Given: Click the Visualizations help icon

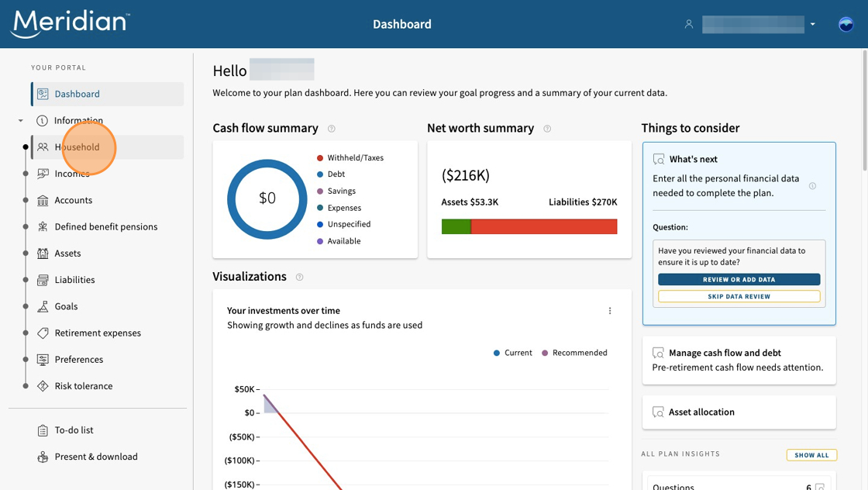Looking at the screenshot, I should [299, 278].
